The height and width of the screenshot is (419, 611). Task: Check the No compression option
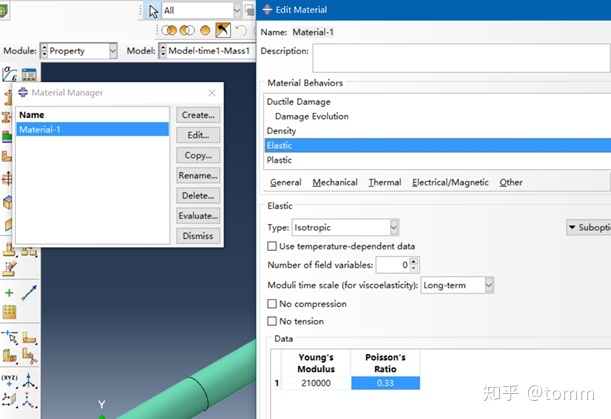point(272,304)
